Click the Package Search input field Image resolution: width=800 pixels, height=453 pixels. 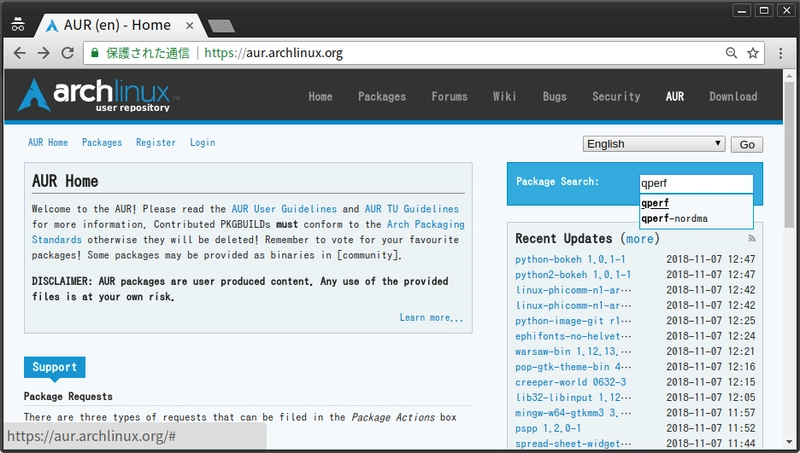(696, 184)
